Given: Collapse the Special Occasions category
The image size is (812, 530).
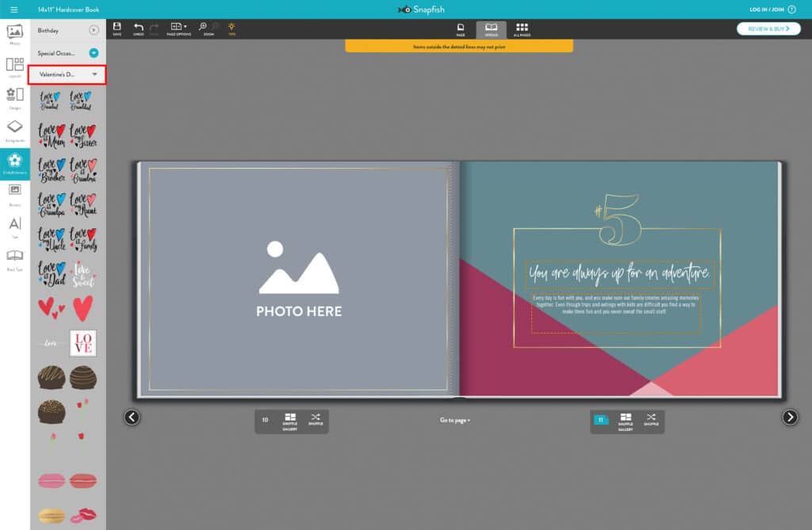Looking at the screenshot, I should point(95,52).
